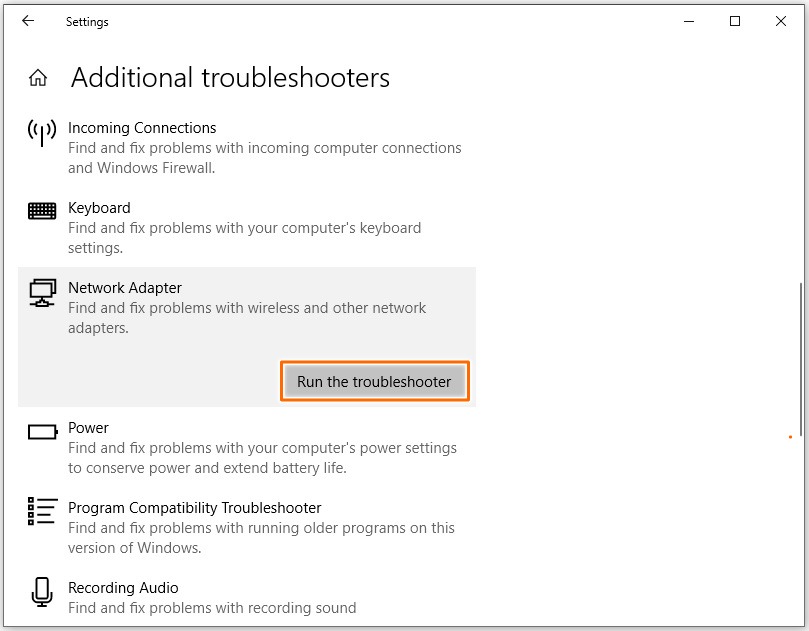Minimize the Settings window
Screen dimensions: 809x631
688,21
